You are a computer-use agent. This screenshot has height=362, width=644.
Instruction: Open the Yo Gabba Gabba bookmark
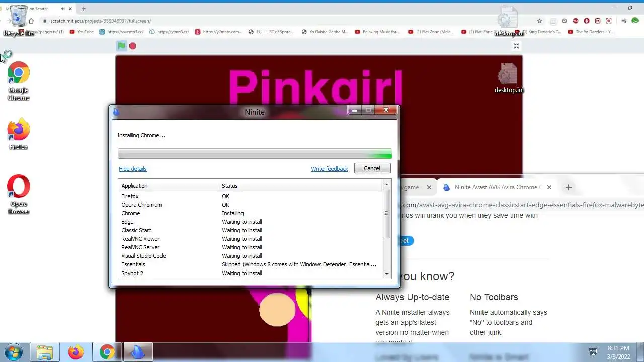click(325, 32)
